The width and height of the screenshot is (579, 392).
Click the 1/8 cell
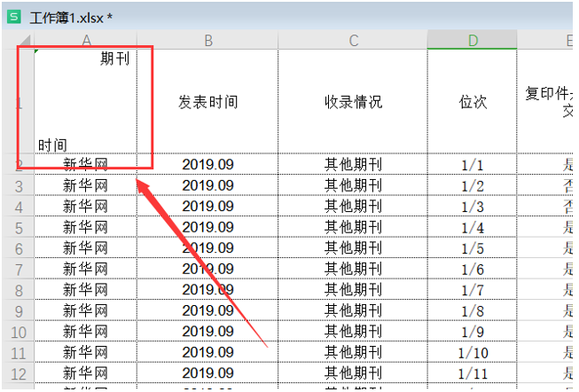tap(473, 310)
